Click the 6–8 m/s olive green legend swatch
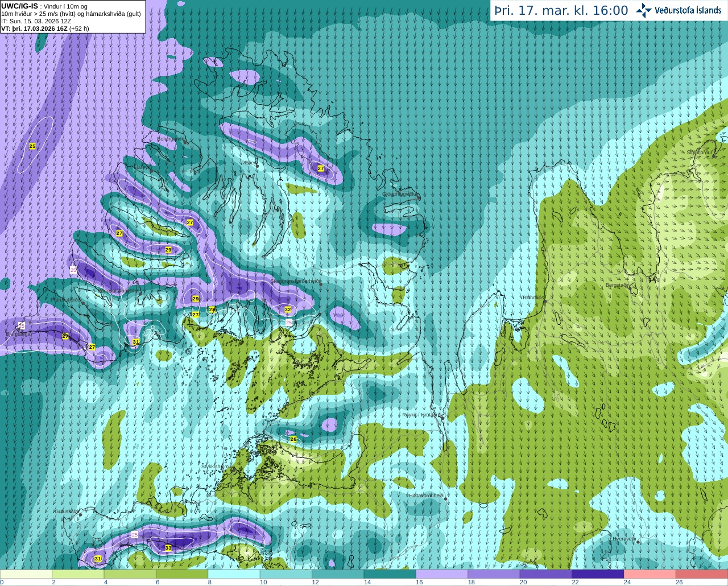 tap(182, 574)
